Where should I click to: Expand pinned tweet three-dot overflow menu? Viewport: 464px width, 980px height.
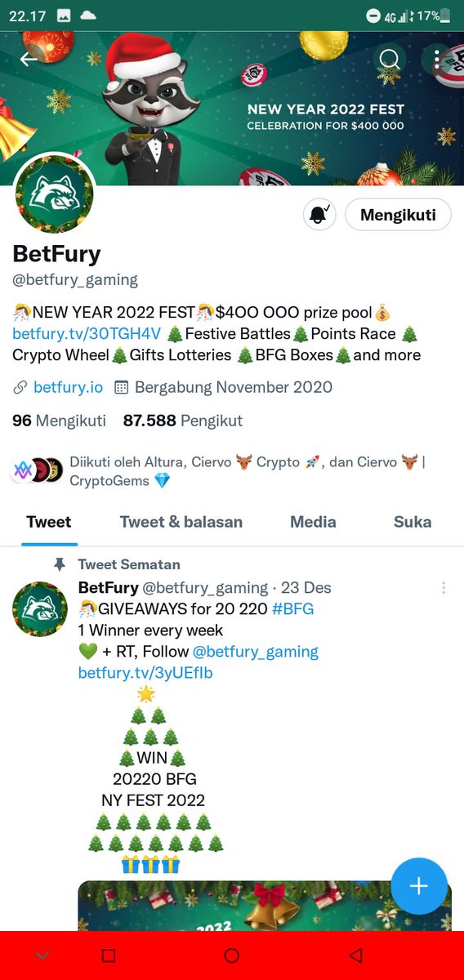tap(444, 588)
